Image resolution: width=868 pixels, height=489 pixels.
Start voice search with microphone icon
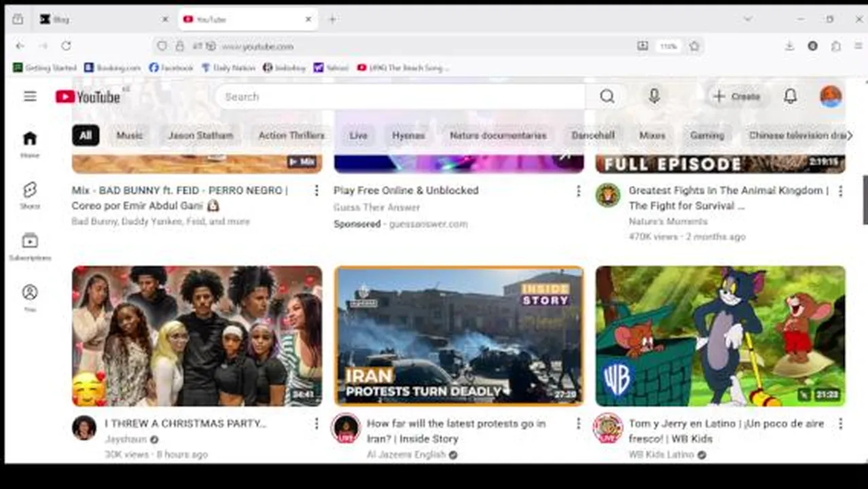(654, 96)
